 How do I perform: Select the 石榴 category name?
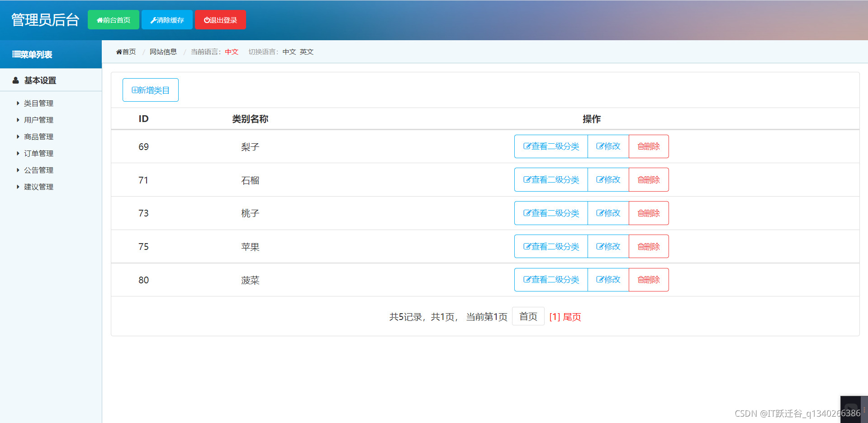pyautogui.click(x=250, y=180)
